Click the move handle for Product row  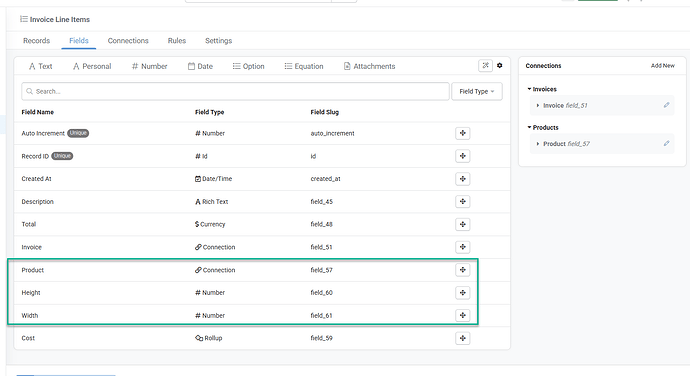(x=462, y=270)
